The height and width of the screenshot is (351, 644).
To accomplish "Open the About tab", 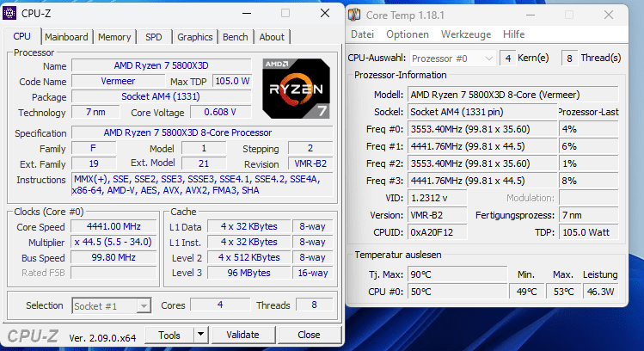I will (272, 37).
